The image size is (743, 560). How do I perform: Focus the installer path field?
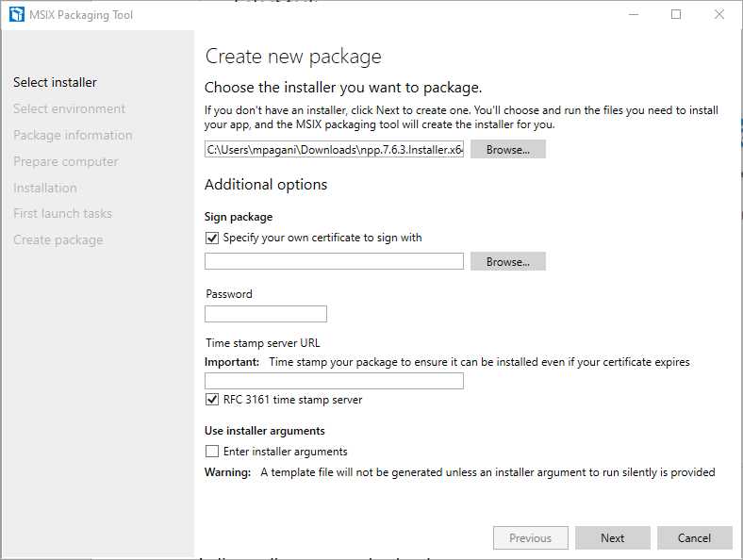[334, 149]
